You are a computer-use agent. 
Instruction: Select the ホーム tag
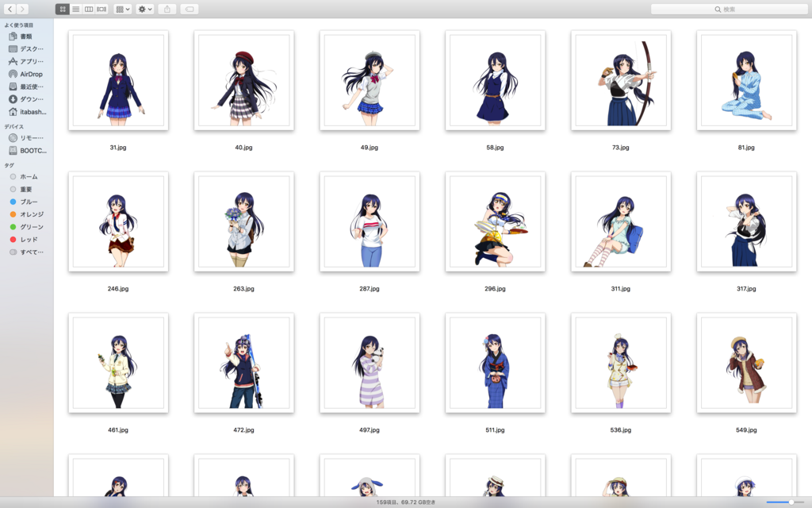(26, 177)
